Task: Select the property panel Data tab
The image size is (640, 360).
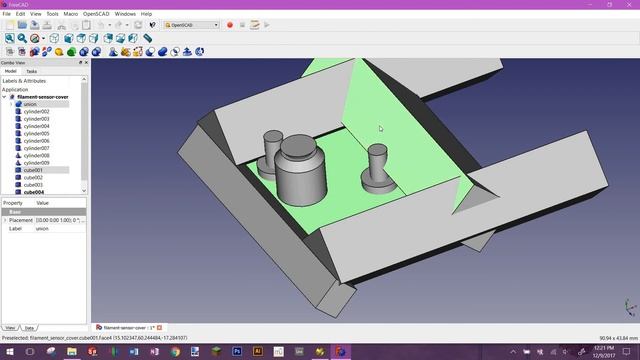Action: coord(29,328)
